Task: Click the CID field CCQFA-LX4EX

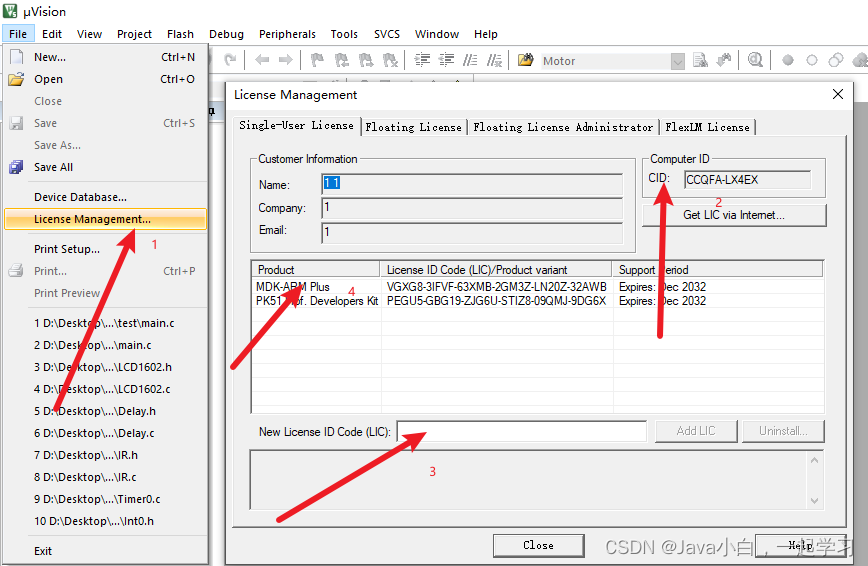Action: [747, 180]
